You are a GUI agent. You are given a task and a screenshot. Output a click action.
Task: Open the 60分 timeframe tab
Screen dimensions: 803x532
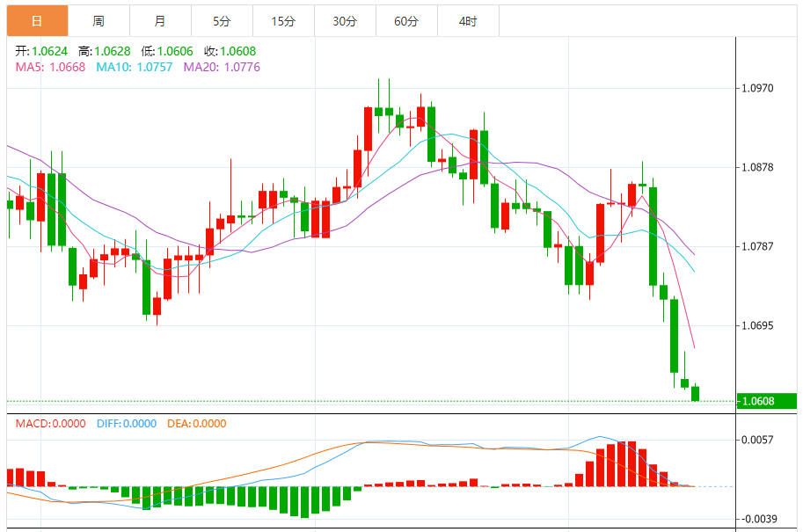(406, 21)
